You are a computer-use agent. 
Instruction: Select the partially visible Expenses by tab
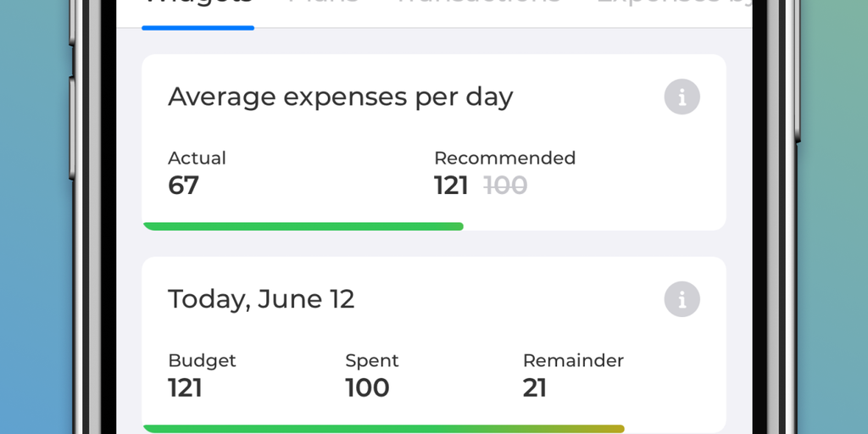674,4
